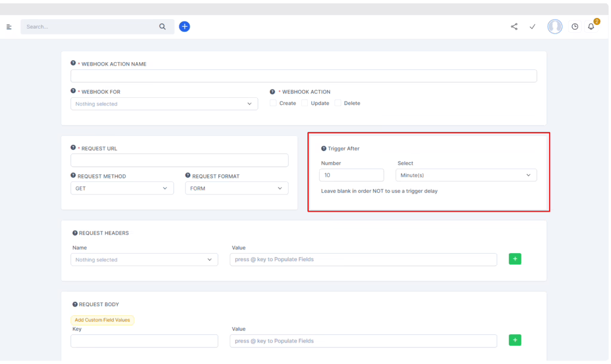Tick the Update webhook action checkbox
The height and width of the screenshot is (364, 611).
(x=305, y=103)
